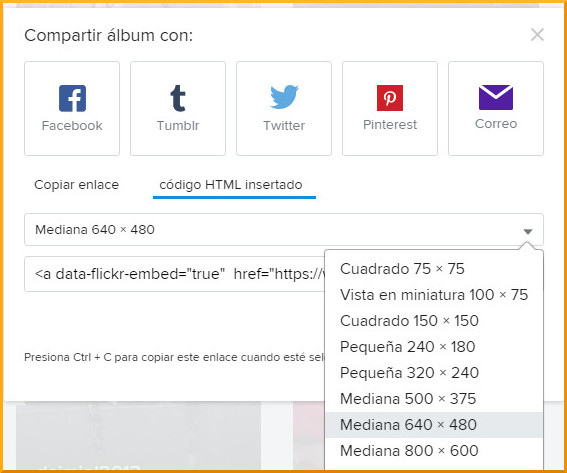This screenshot has height=473, width=567.
Task: Click the Twitter label text
Action: click(284, 125)
